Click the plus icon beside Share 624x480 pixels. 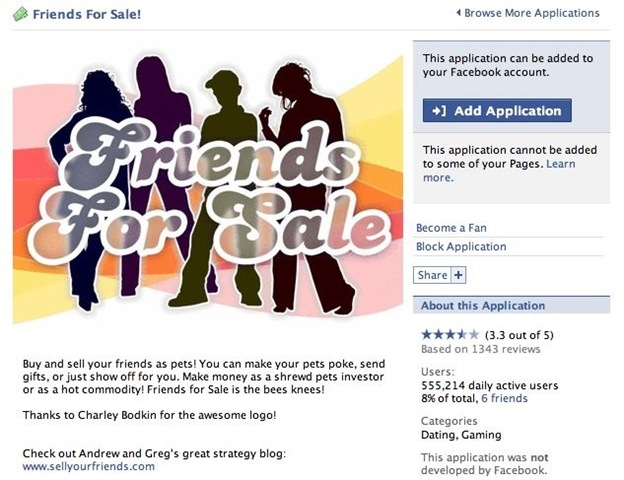point(458,275)
